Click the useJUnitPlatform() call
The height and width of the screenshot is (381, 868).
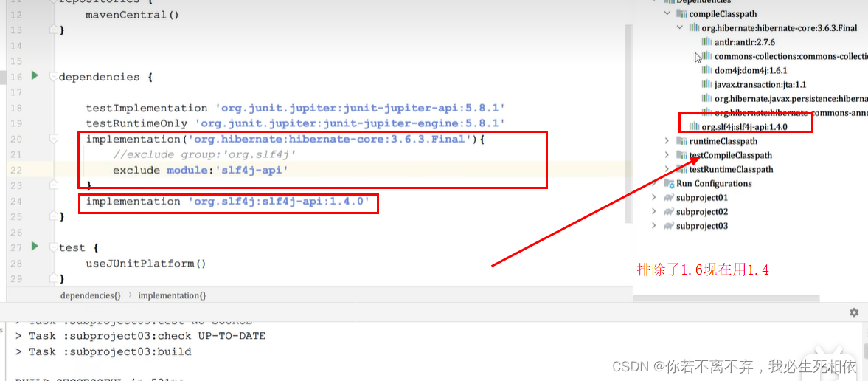pyautogui.click(x=146, y=264)
